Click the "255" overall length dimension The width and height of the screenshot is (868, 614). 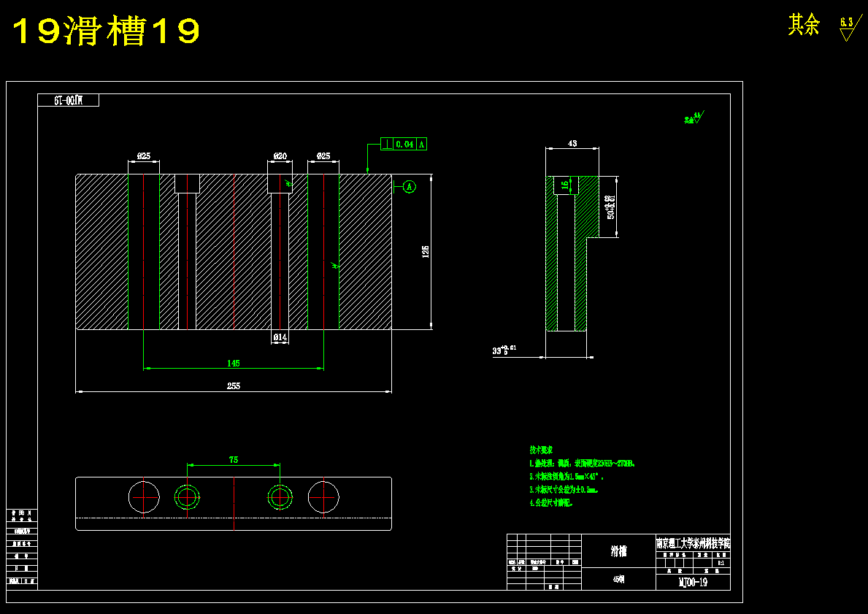pyautogui.click(x=234, y=386)
